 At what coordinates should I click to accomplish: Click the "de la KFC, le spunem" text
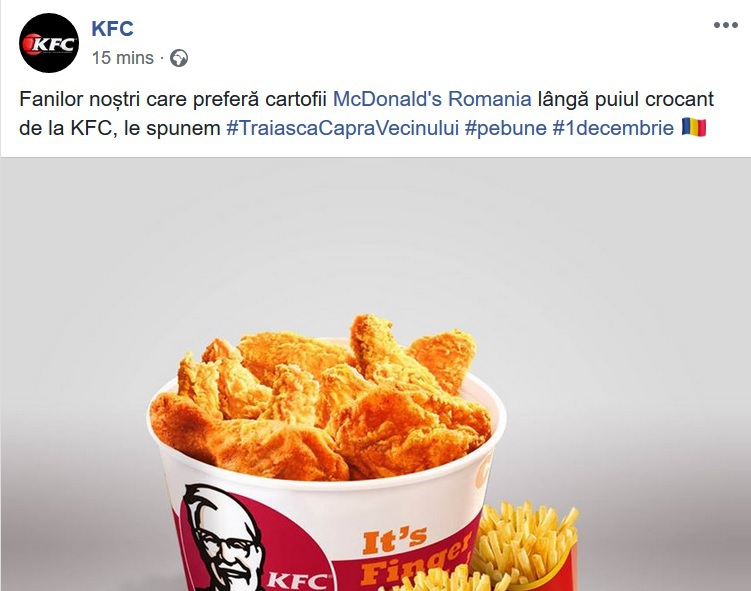tap(120, 128)
